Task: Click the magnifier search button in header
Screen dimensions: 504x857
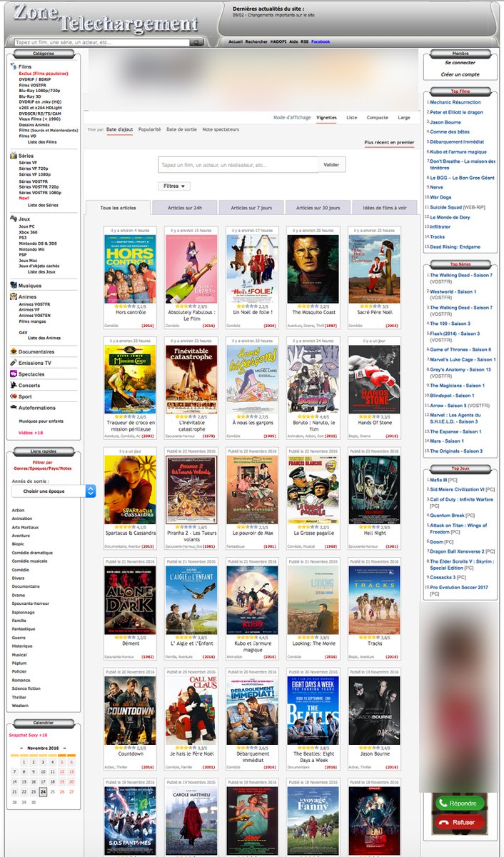Action: pos(197,43)
